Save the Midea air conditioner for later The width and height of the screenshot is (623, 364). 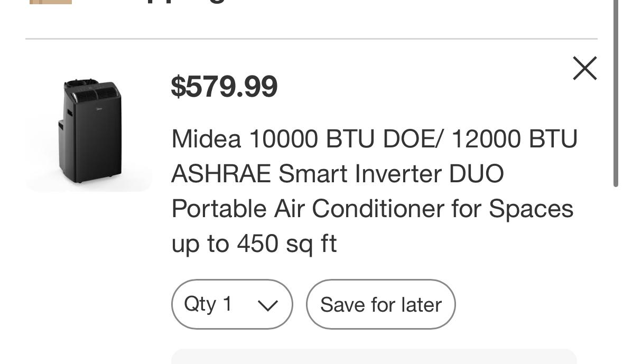pos(380,304)
